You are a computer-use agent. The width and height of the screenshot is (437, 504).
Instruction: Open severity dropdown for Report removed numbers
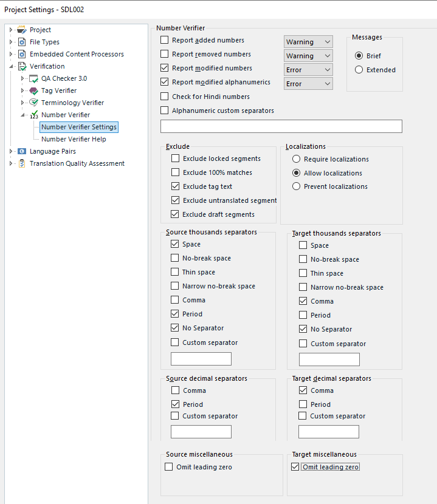pos(308,56)
